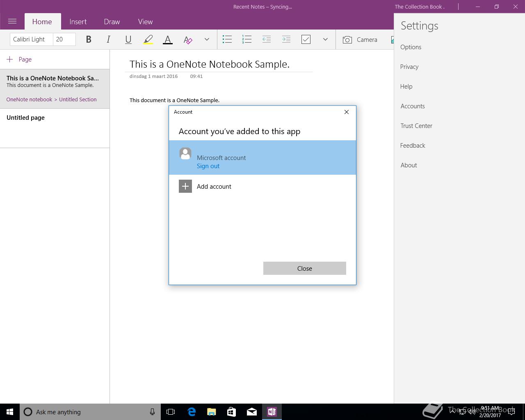Click the page title heading
The width and height of the screenshot is (525, 420).
pyautogui.click(x=210, y=64)
